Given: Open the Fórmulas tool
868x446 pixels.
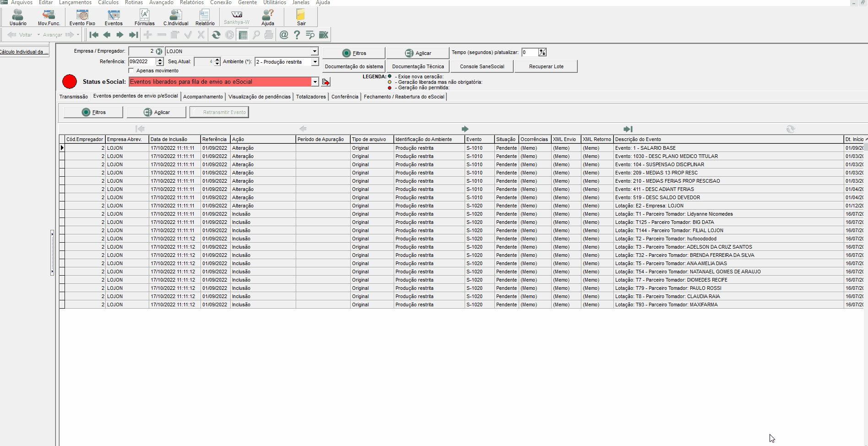Looking at the screenshot, I should (144, 17).
